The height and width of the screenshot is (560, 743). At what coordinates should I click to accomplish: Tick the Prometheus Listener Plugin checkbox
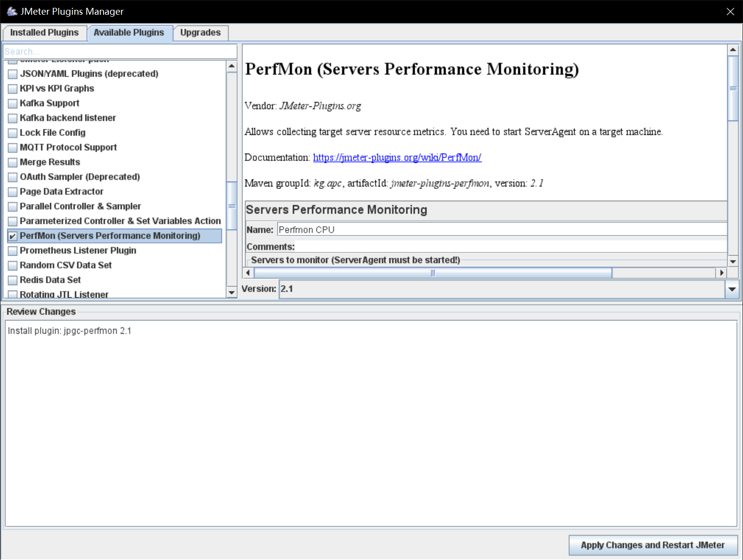tap(13, 251)
